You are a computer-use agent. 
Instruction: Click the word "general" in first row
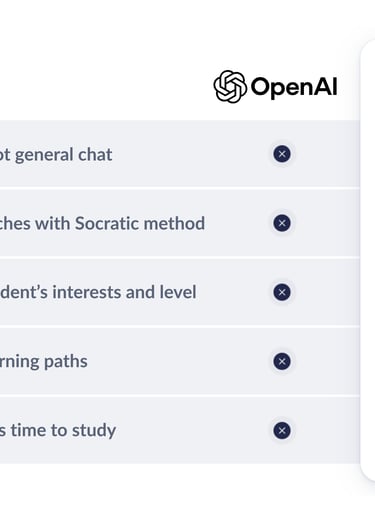click(44, 155)
